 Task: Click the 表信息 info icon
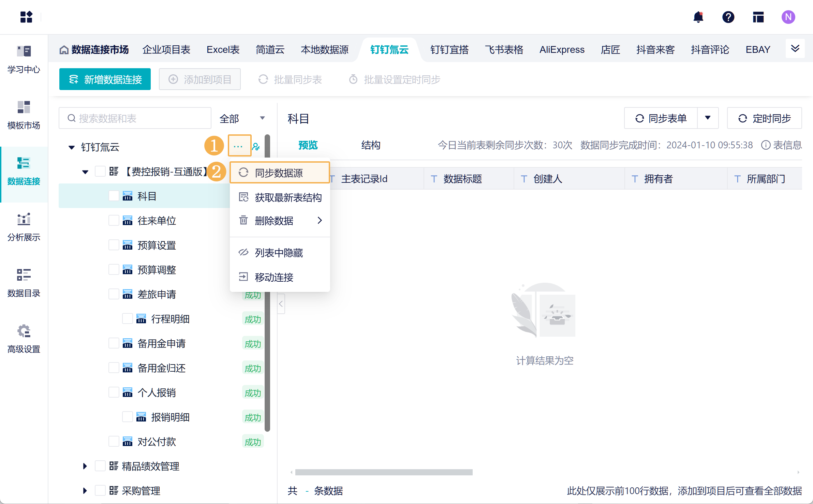tap(766, 145)
